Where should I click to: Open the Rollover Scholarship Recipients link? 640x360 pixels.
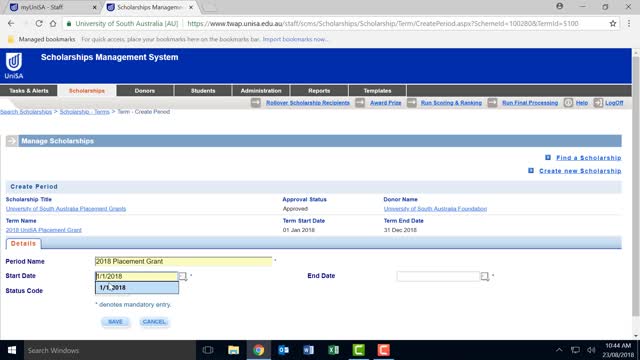click(x=308, y=103)
